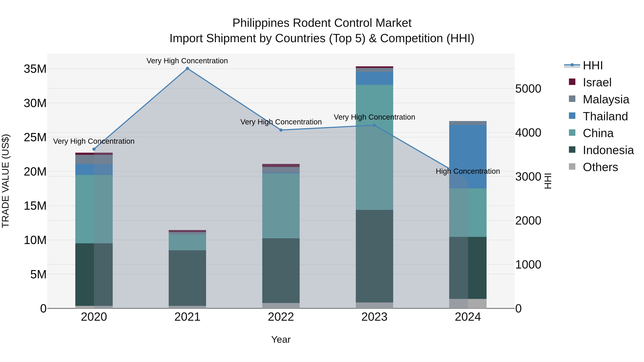Click the Thailand segment of the 2023 bar
Image resolution: width=644 pixels, height=362 pixels.
(374, 78)
